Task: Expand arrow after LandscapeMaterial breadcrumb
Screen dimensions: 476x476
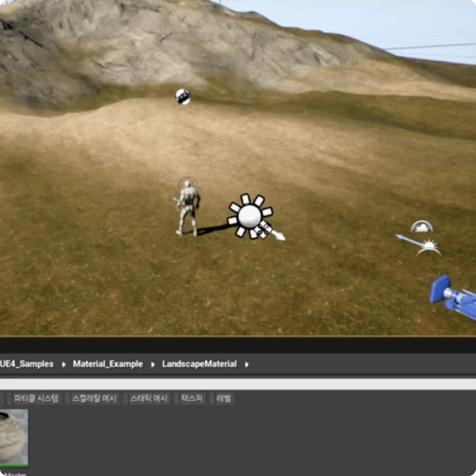Action: tap(246, 364)
